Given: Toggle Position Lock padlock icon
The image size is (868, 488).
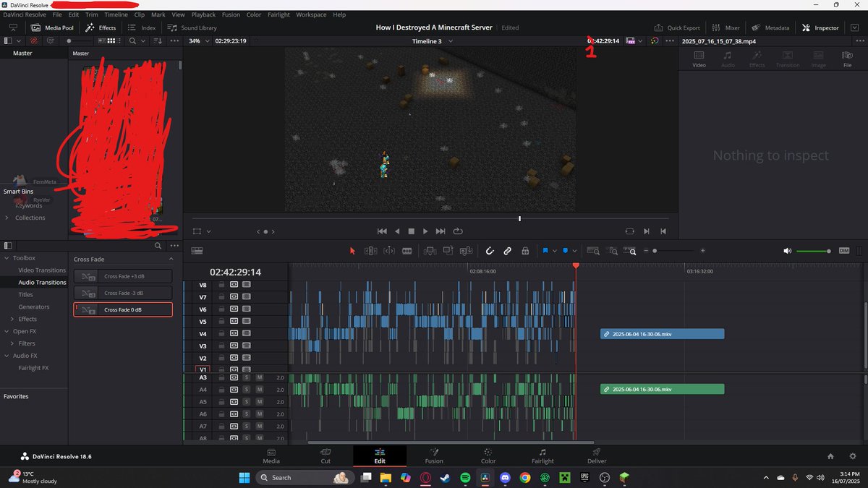Looking at the screenshot, I should pos(525,251).
